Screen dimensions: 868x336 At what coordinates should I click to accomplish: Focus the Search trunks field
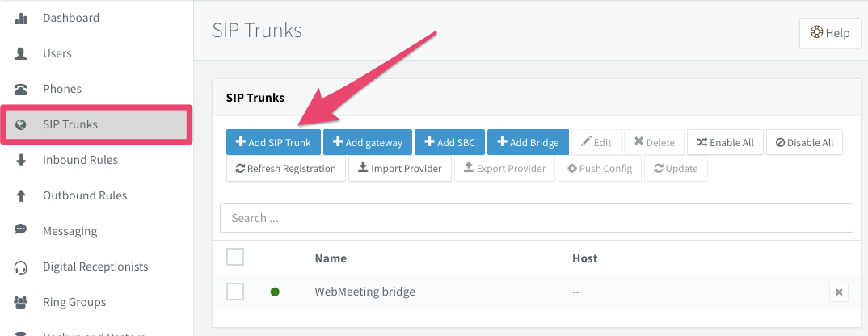(537, 217)
